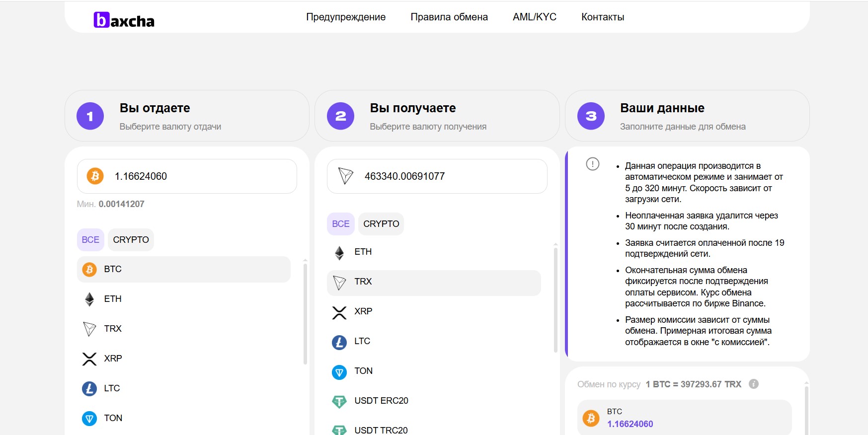Click Вы отдаете step heading

(155, 108)
